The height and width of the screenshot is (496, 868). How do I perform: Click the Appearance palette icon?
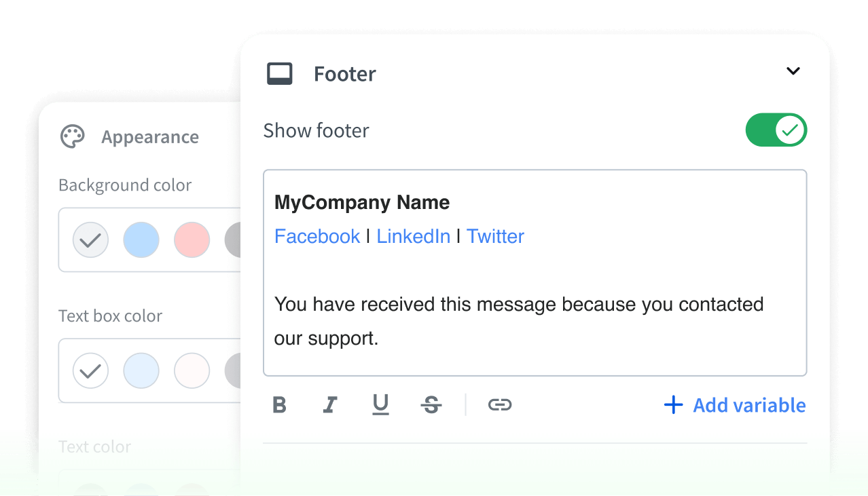(72, 136)
